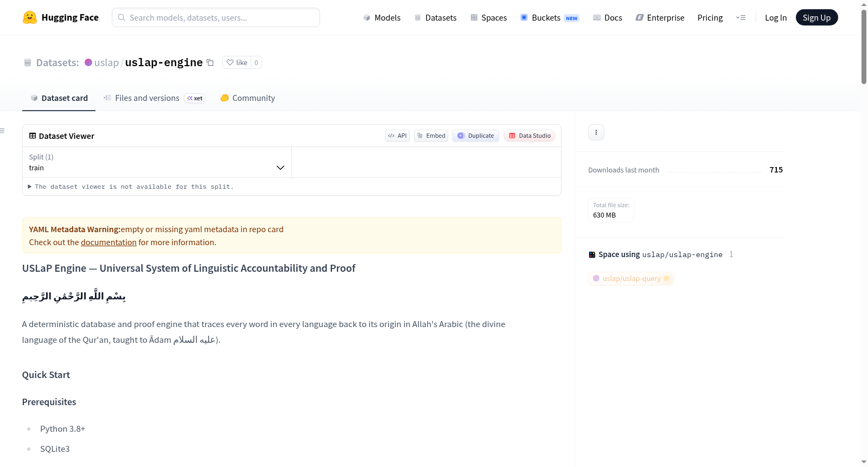The width and height of the screenshot is (868, 467).
Task: Click the Space using uslap/uslap-engine label
Action: (x=660, y=254)
